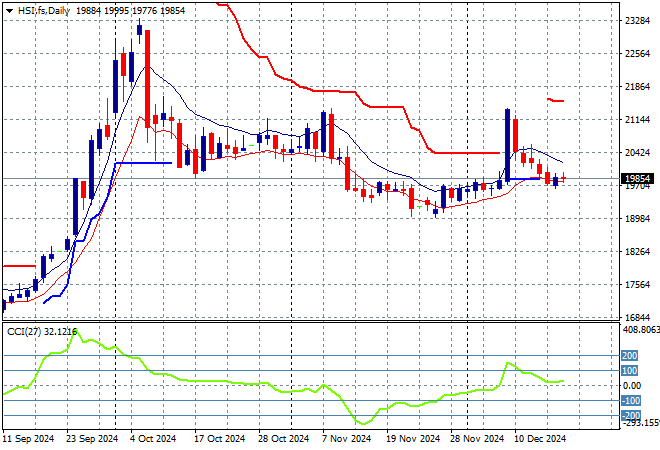Click the triangle arrow beside HSI.fs title
Viewport: 660px width, 450px height.
(9, 9)
